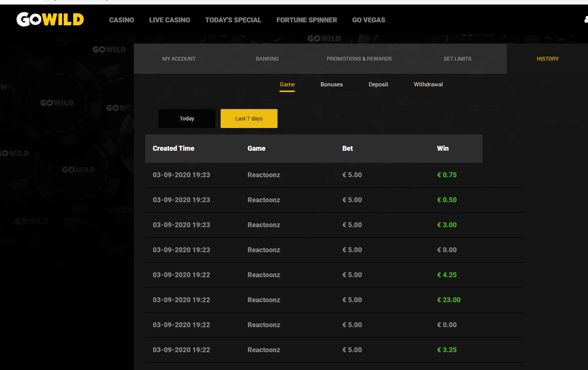This screenshot has width=588, height=370.
Task: Open Today's Special page
Action: point(233,20)
